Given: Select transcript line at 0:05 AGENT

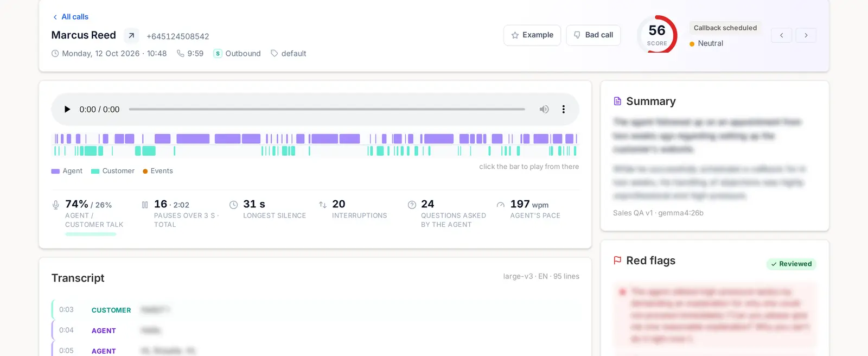Looking at the screenshot, I should point(315,350).
